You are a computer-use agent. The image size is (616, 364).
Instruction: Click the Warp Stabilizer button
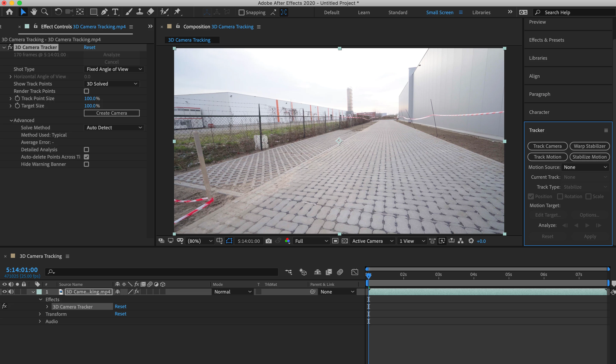pyautogui.click(x=589, y=146)
